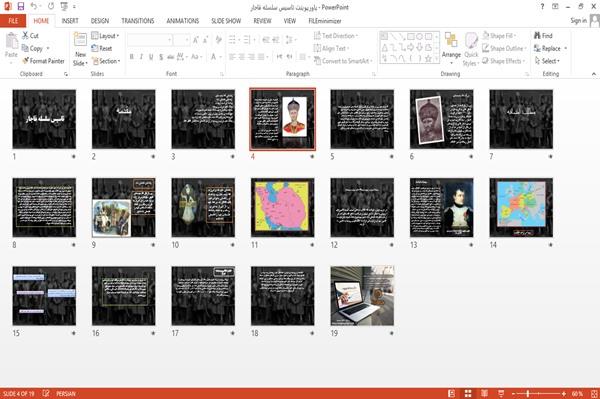Toggle Bold formatting

click(132, 57)
